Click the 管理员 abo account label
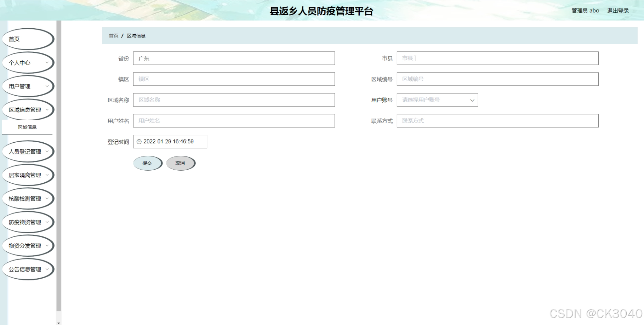Screen dimensions: 644x325 [585, 11]
